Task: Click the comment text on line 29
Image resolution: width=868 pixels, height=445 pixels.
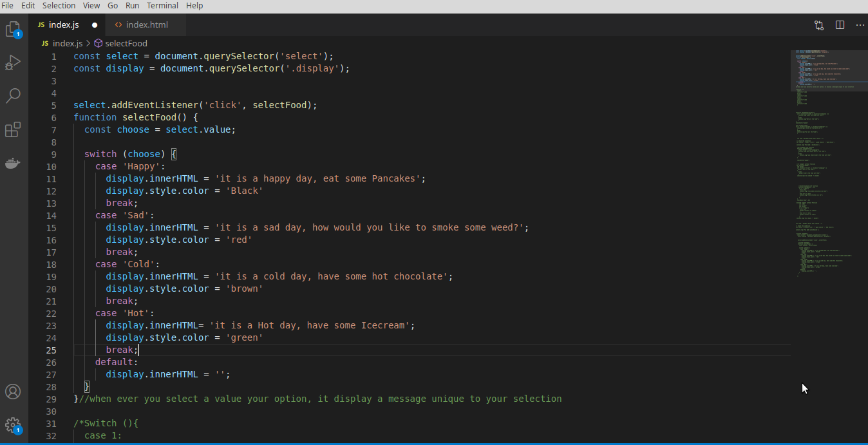Action: click(320, 399)
